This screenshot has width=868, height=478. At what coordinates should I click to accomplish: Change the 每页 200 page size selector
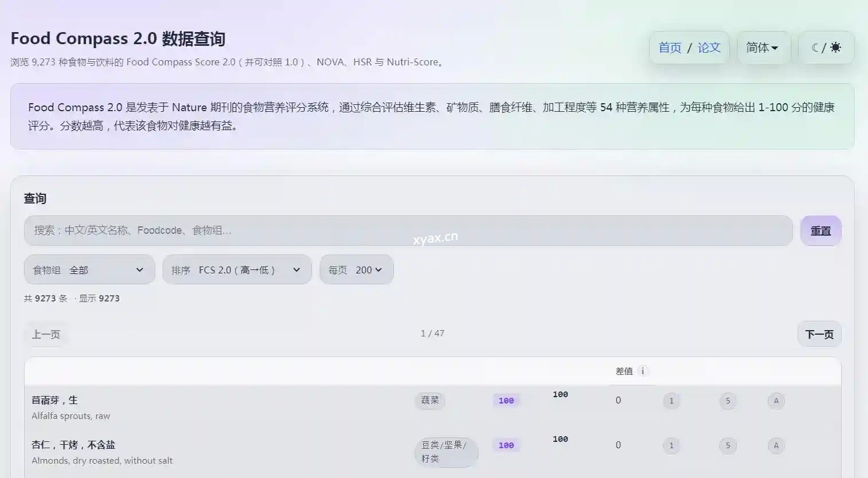[356, 270]
